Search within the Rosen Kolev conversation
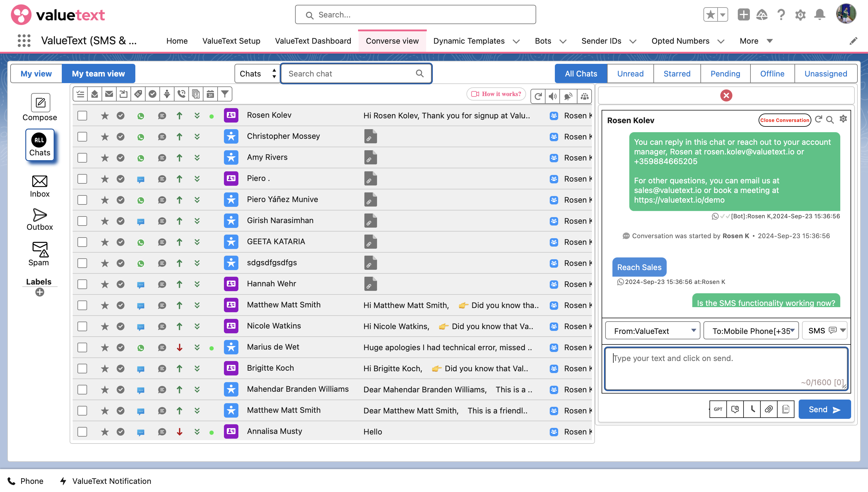868x492 pixels. click(x=830, y=120)
